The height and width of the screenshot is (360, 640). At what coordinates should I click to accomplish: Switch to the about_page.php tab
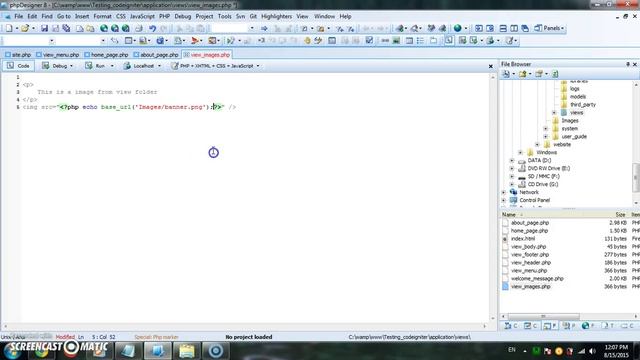point(156,55)
